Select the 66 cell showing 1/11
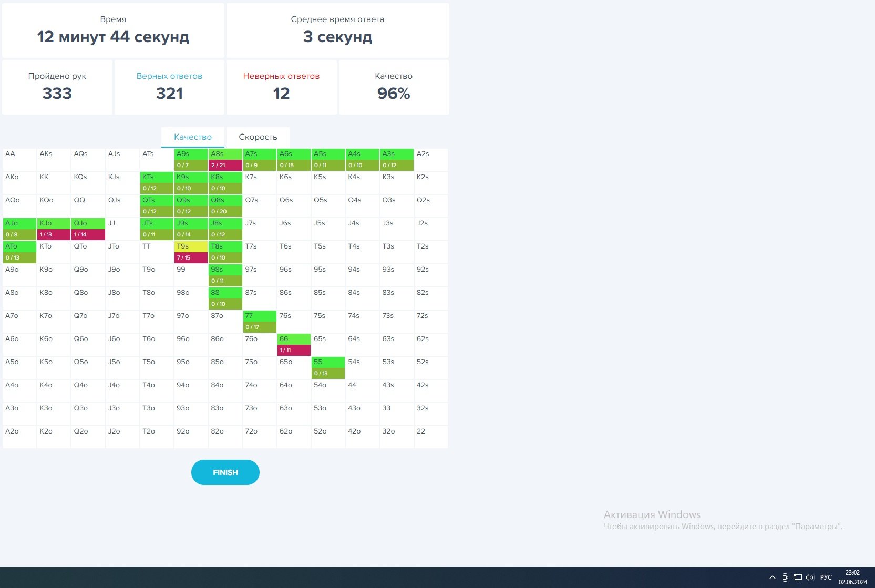The image size is (875, 588). point(294,345)
